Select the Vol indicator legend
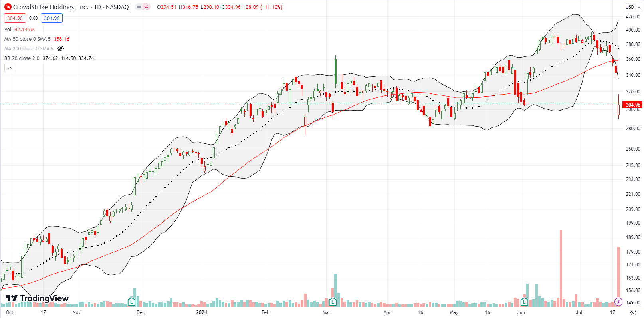This screenshot has height=318, width=644. pos(8,29)
